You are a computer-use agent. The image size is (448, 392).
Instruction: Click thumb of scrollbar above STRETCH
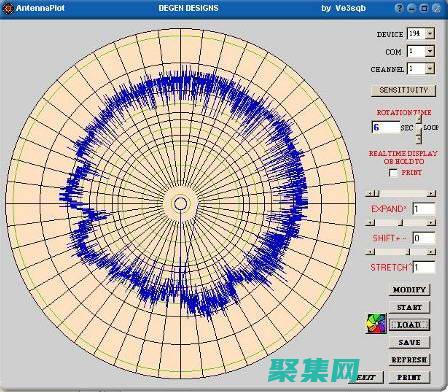tap(408, 252)
